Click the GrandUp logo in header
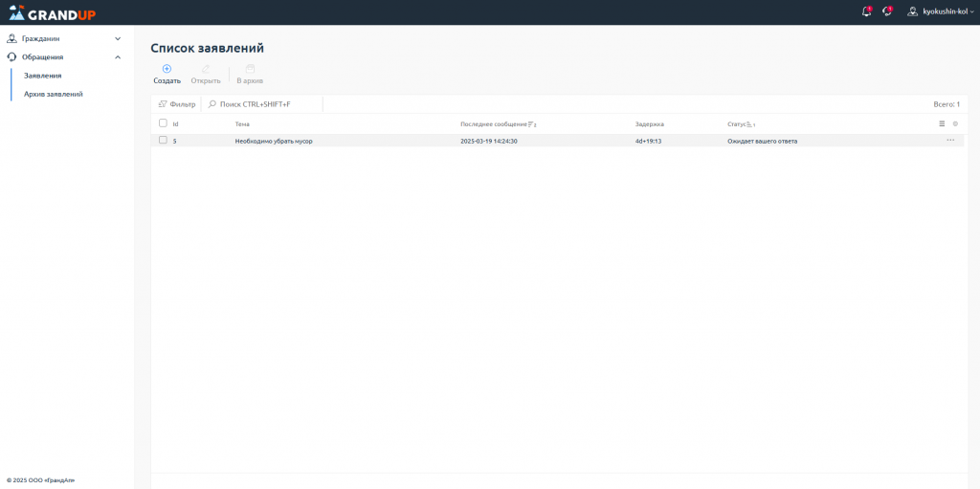Image resolution: width=980 pixels, height=489 pixels. coord(52,12)
